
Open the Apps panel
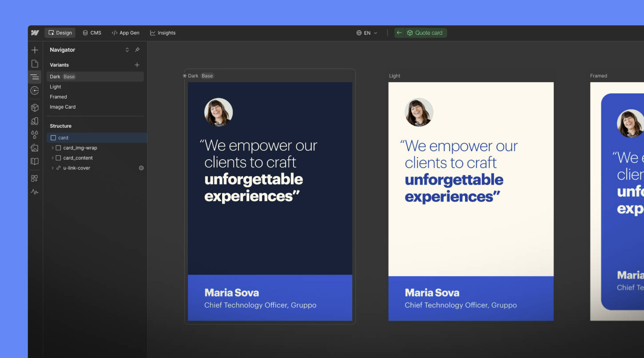pos(35,178)
